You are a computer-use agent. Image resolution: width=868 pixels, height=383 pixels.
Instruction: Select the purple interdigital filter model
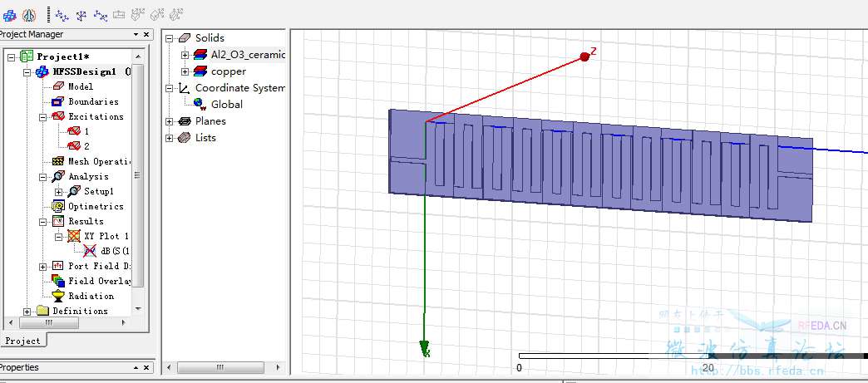(600, 165)
